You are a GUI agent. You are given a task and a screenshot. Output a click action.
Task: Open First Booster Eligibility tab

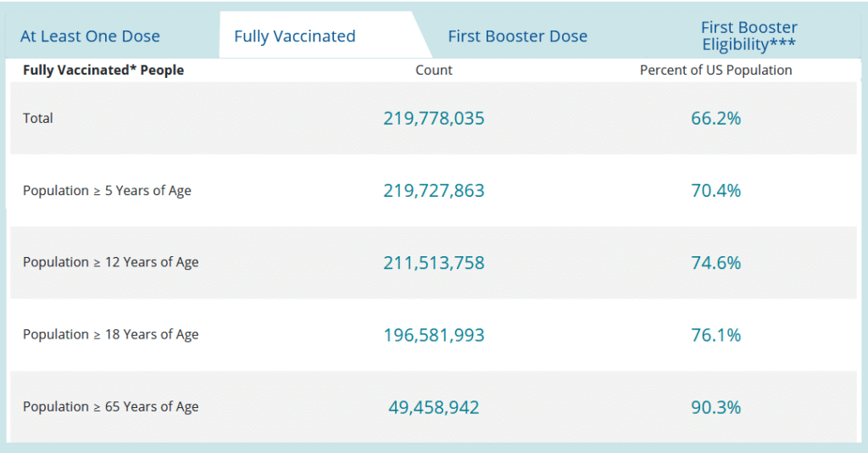749,36
